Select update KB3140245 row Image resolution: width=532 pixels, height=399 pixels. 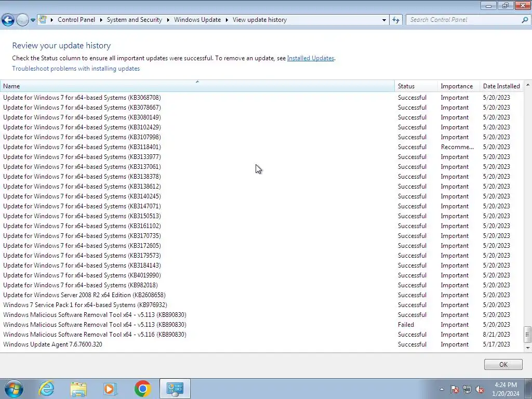tap(262, 196)
